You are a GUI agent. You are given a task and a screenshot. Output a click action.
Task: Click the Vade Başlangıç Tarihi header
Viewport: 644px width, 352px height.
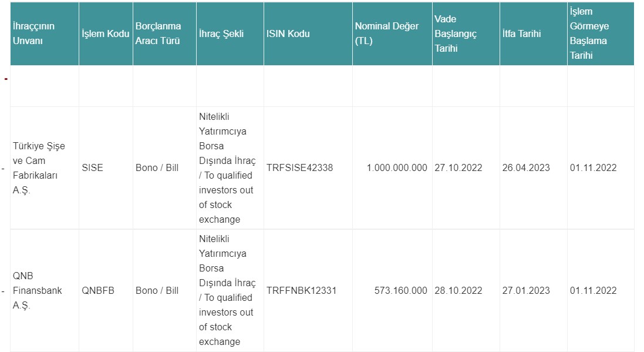click(466, 33)
